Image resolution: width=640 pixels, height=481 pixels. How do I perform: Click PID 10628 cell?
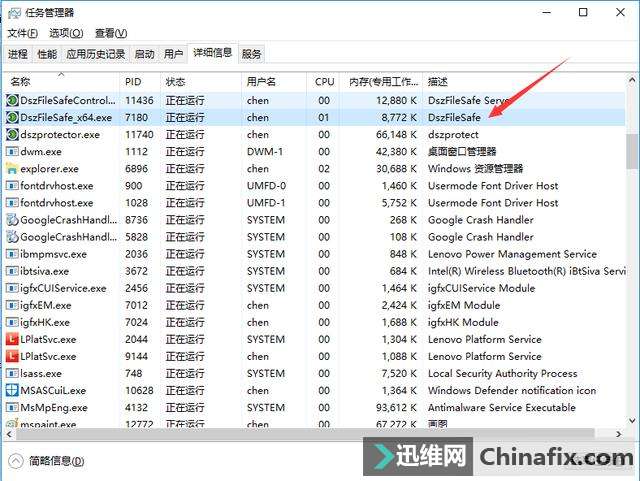click(x=139, y=390)
